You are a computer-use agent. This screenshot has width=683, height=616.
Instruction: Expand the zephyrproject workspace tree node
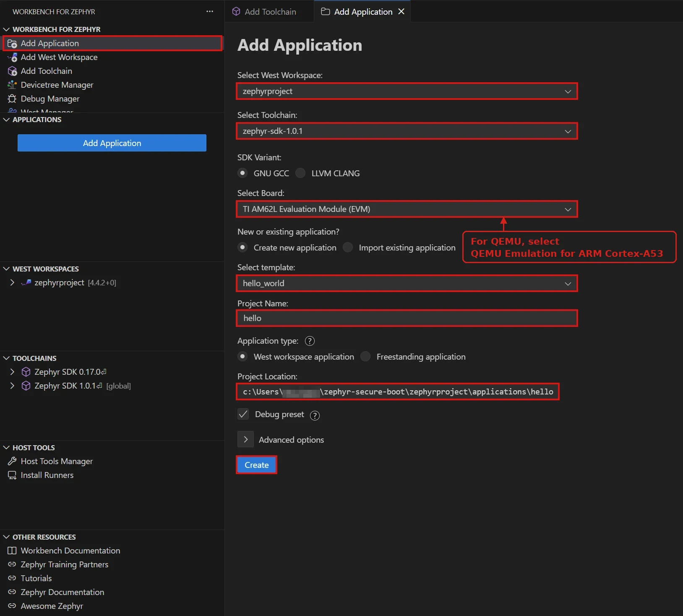point(12,283)
